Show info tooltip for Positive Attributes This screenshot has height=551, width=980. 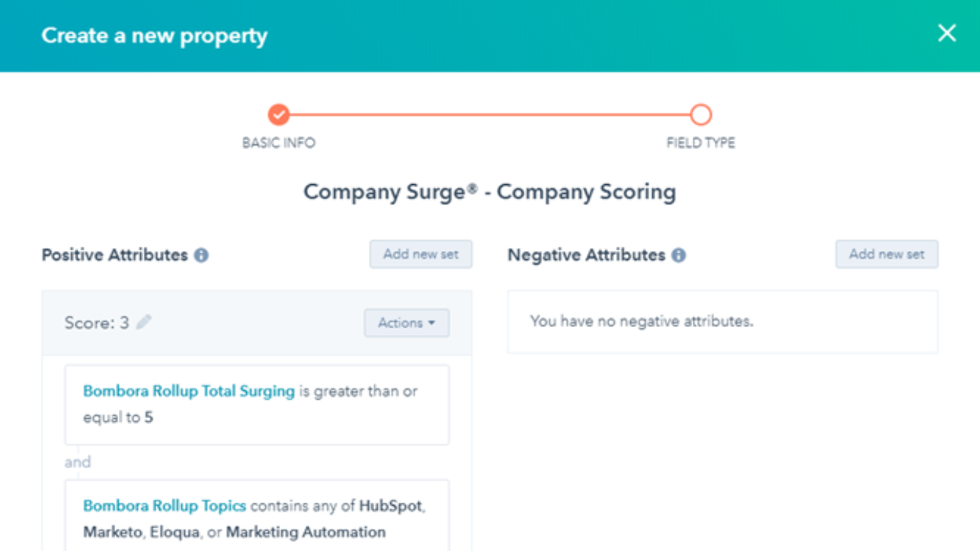tap(202, 255)
